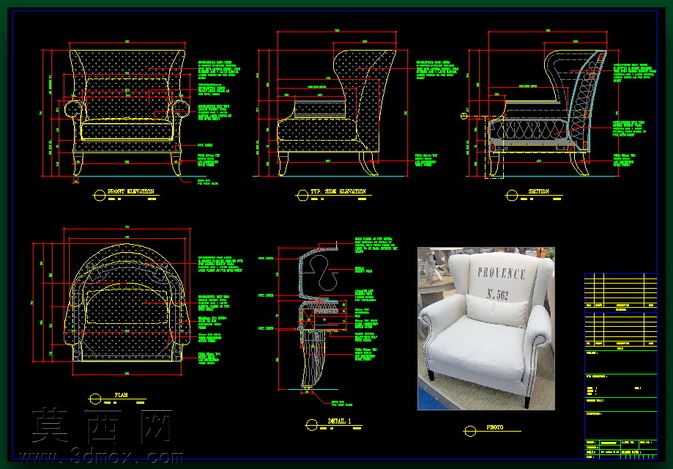Click the PHOTO drawing title
673x469 pixels.
495,427
